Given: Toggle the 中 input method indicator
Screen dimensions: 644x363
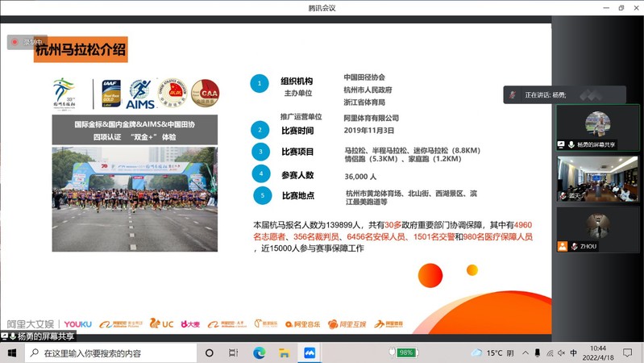Looking at the screenshot, I should coord(573,353).
